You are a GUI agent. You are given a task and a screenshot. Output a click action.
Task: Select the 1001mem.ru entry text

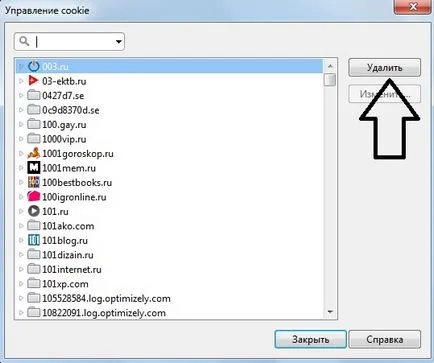69,168
